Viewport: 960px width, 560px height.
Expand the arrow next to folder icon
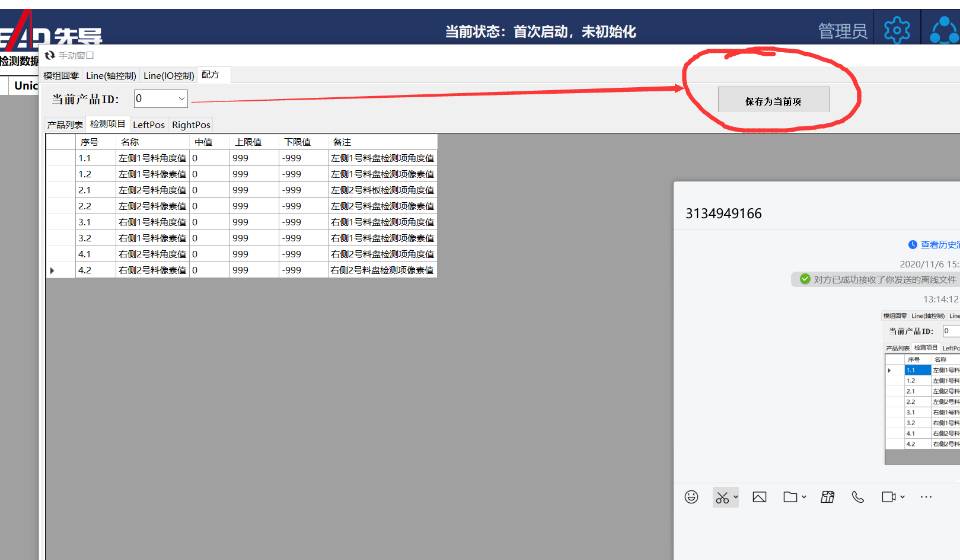(804, 498)
